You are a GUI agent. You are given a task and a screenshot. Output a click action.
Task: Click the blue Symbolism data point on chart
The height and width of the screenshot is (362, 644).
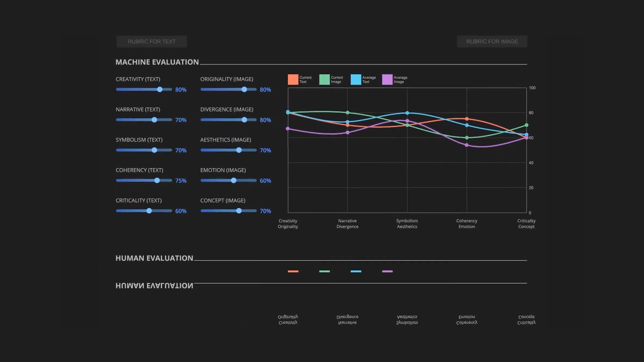407,113
